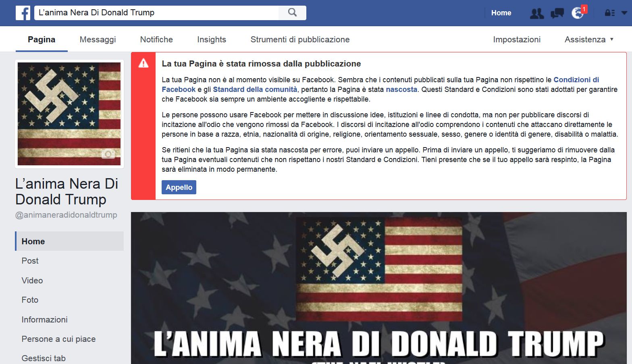Open Strumenti di pubblicazione tab

click(x=300, y=40)
